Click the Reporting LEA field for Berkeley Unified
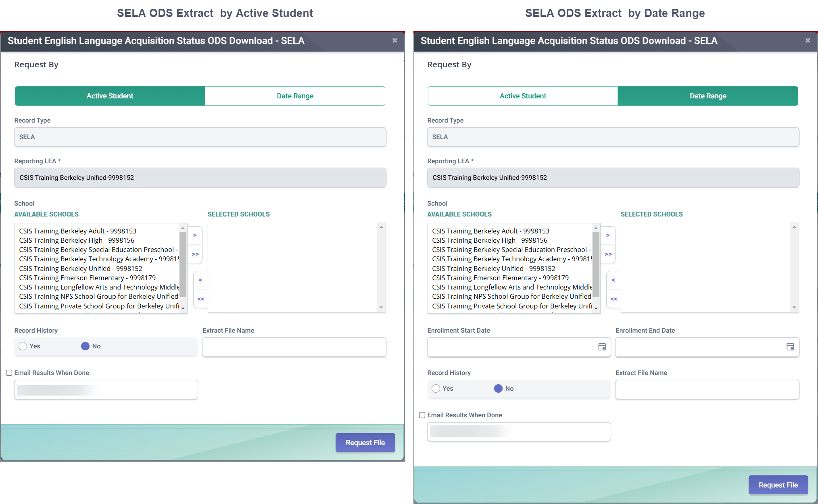 point(200,177)
